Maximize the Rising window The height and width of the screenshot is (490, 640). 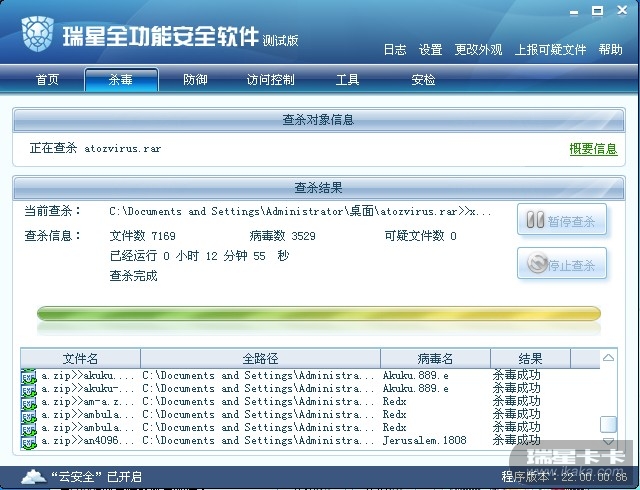click(598, 11)
